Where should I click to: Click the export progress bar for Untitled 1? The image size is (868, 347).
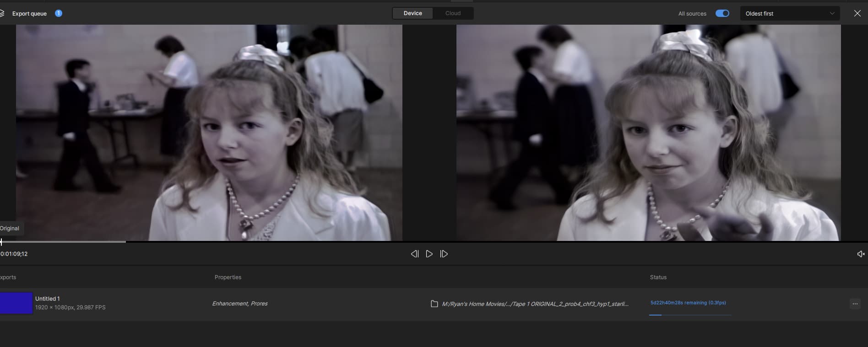pos(689,315)
